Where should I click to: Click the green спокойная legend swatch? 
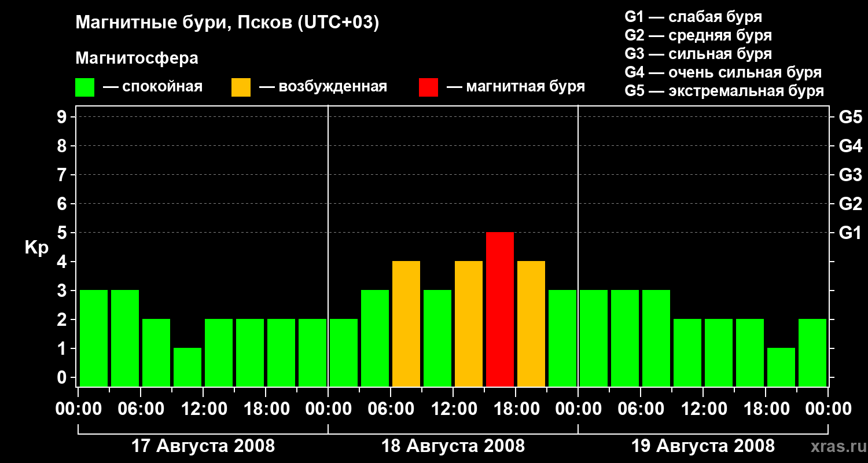point(85,87)
